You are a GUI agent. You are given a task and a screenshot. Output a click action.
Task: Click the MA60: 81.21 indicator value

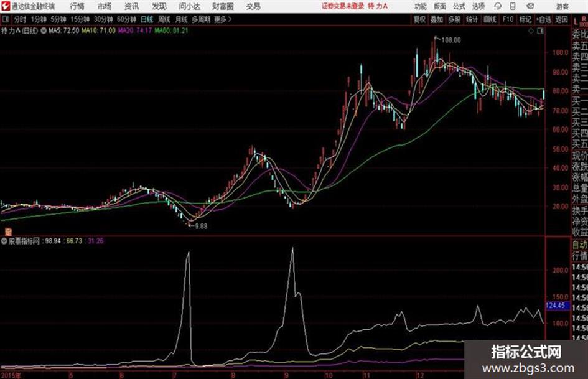(x=171, y=30)
